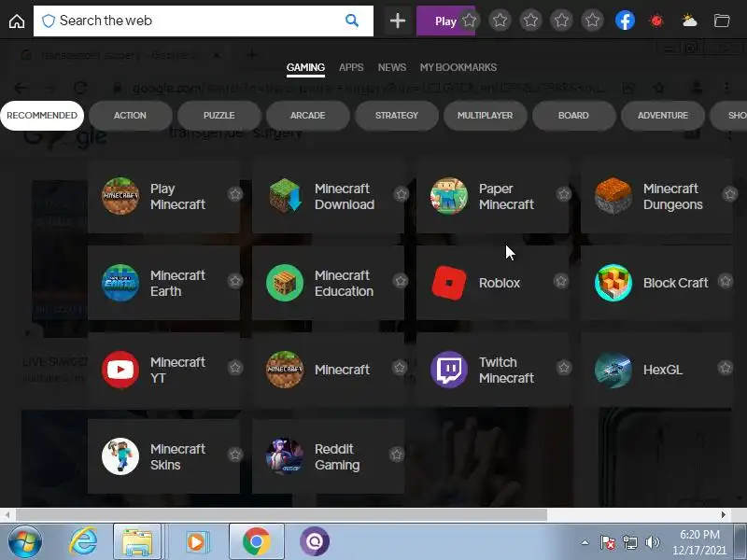Open the Facebook shortcut icon

[625, 21]
